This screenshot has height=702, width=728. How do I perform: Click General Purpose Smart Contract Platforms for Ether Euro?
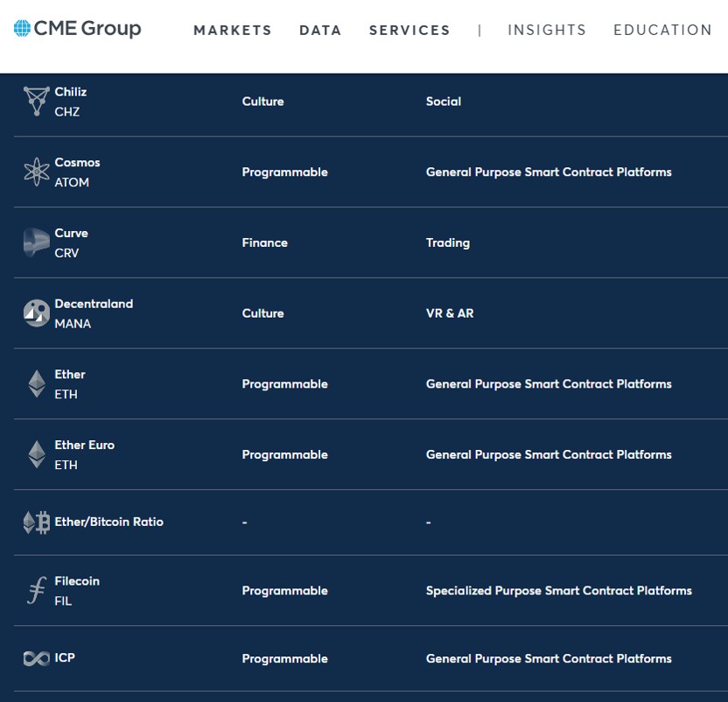[x=549, y=455]
